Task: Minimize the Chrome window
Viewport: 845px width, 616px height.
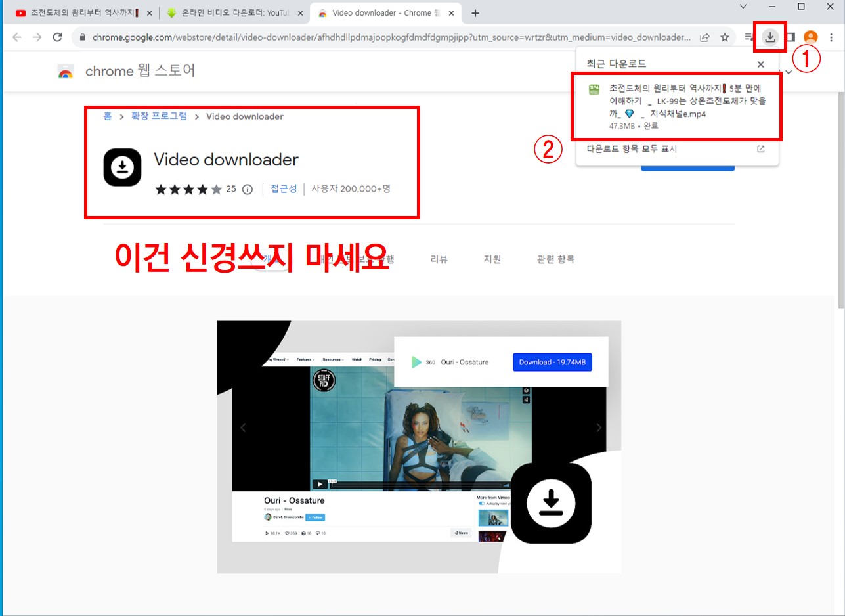Action: click(x=772, y=7)
